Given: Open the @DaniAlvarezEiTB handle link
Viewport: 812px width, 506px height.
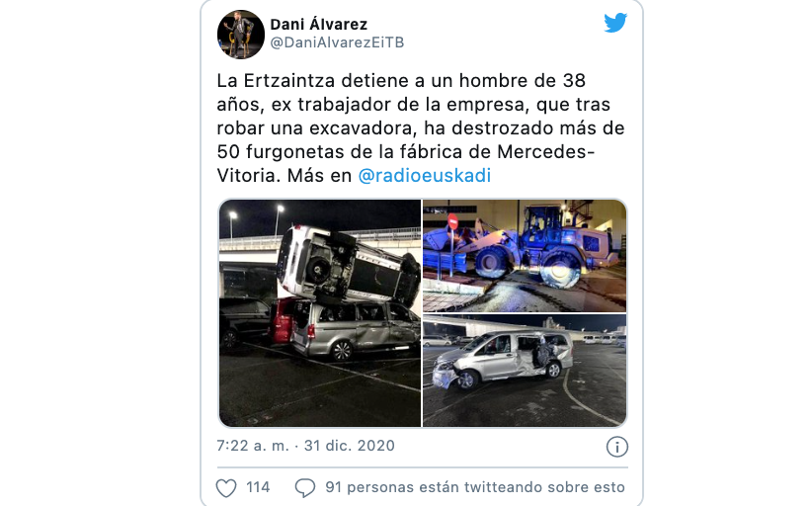Looking at the screenshot, I should (337, 42).
